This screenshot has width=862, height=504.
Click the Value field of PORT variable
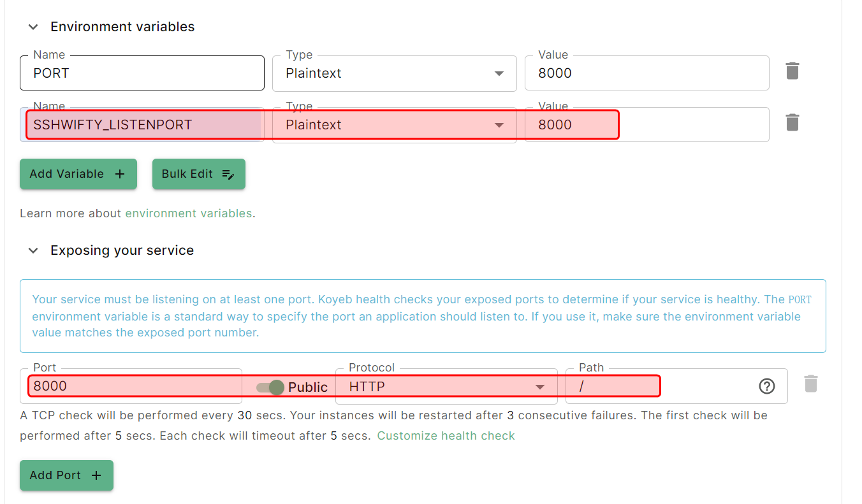pos(646,73)
